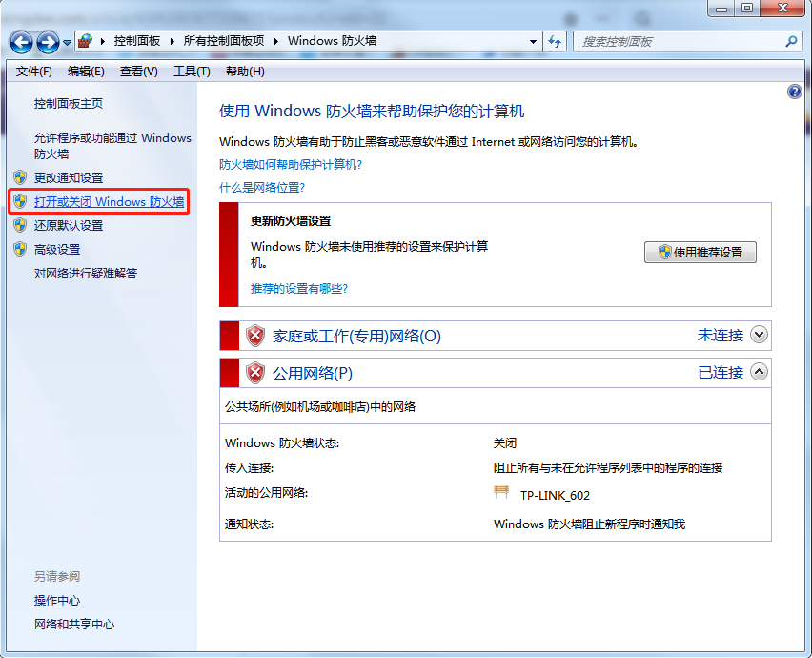Click the 另请参阅 heading
The width and height of the screenshot is (812, 658).
[57, 576]
